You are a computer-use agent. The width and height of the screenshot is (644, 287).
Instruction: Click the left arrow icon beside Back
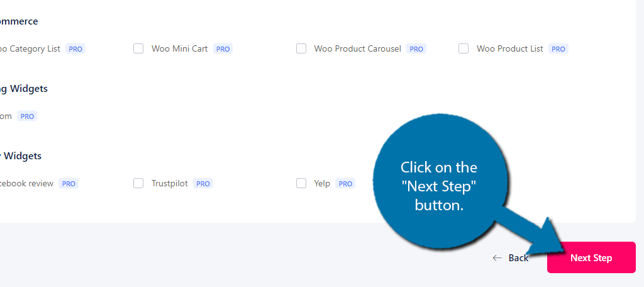pos(497,258)
